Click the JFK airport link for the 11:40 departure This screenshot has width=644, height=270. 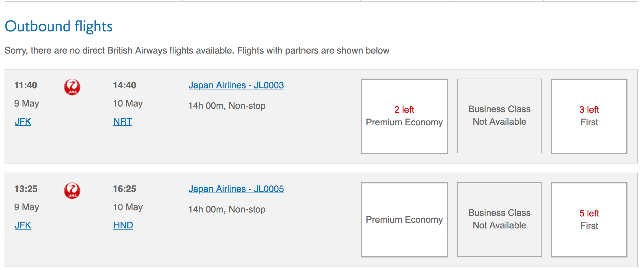tap(23, 122)
